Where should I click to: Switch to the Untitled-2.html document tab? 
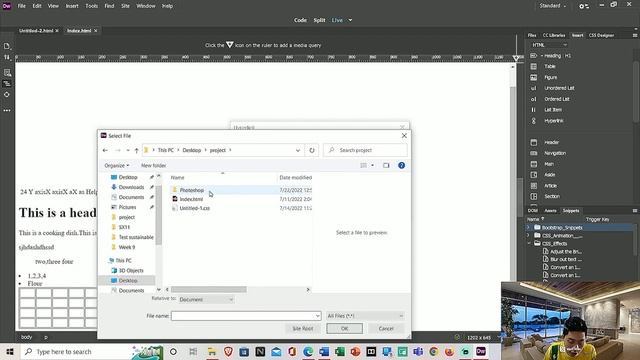(x=36, y=31)
